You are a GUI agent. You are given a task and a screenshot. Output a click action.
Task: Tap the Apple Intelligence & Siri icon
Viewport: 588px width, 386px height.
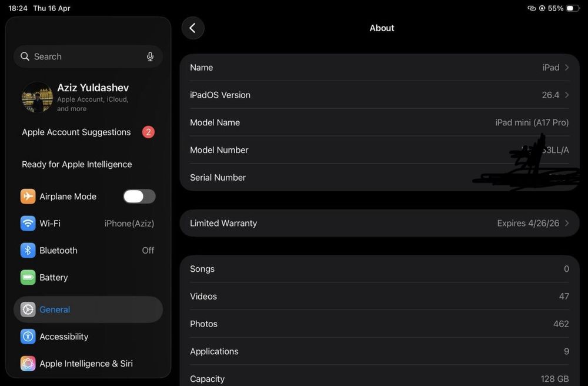[x=28, y=364]
